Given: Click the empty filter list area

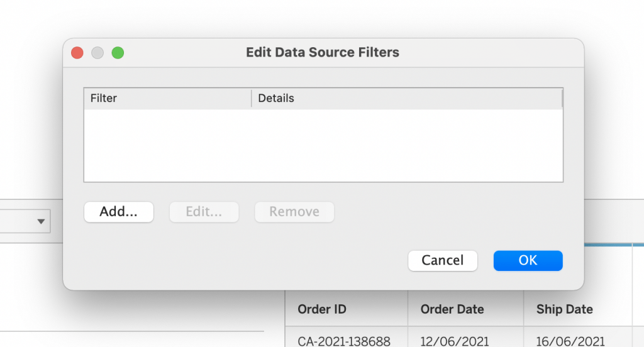Looking at the screenshot, I should point(323,146).
